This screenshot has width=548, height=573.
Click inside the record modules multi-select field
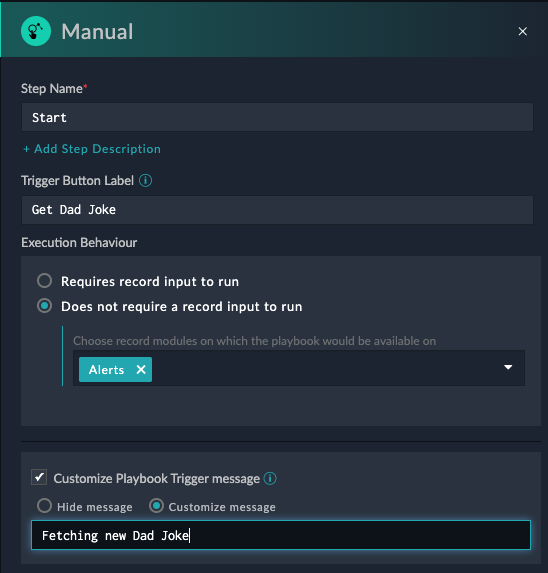(x=299, y=368)
